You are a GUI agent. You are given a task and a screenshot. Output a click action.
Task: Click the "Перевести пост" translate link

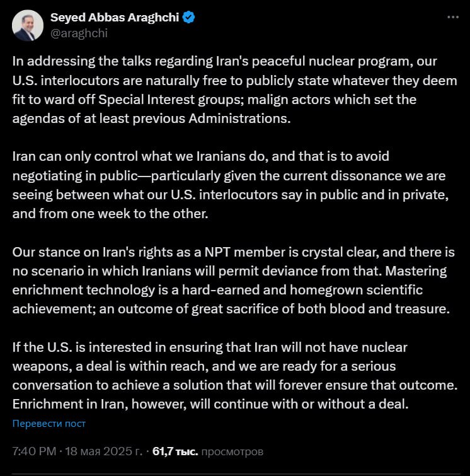coord(49,424)
